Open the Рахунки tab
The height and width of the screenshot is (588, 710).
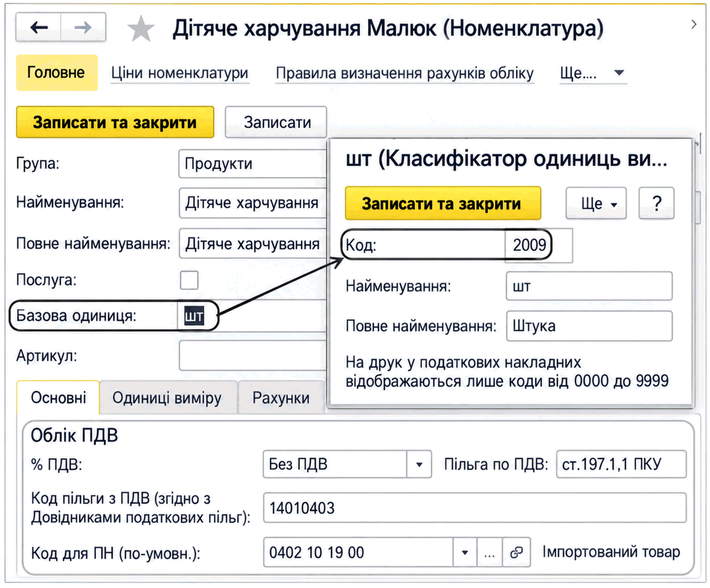[x=281, y=398]
